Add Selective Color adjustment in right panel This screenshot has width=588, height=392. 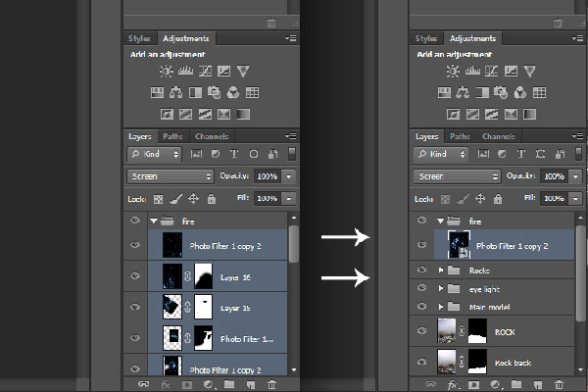click(x=511, y=114)
